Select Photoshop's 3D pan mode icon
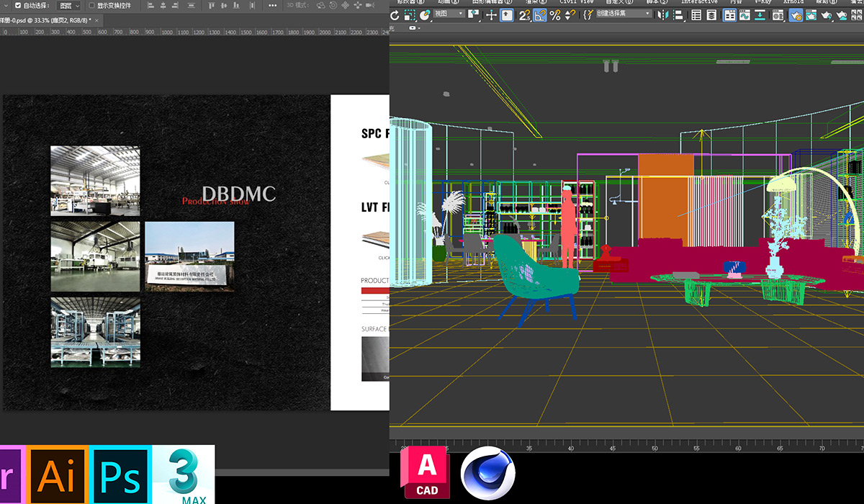The width and height of the screenshot is (864, 504). pyautogui.click(x=346, y=5)
